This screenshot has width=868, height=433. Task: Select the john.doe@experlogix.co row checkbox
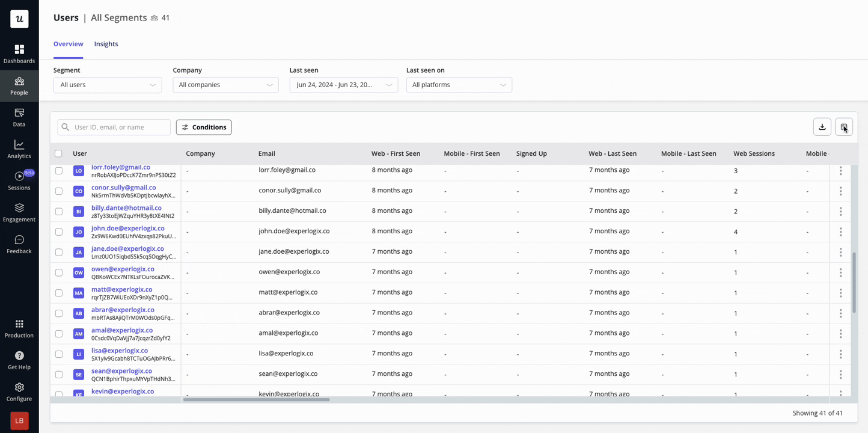point(59,232)
